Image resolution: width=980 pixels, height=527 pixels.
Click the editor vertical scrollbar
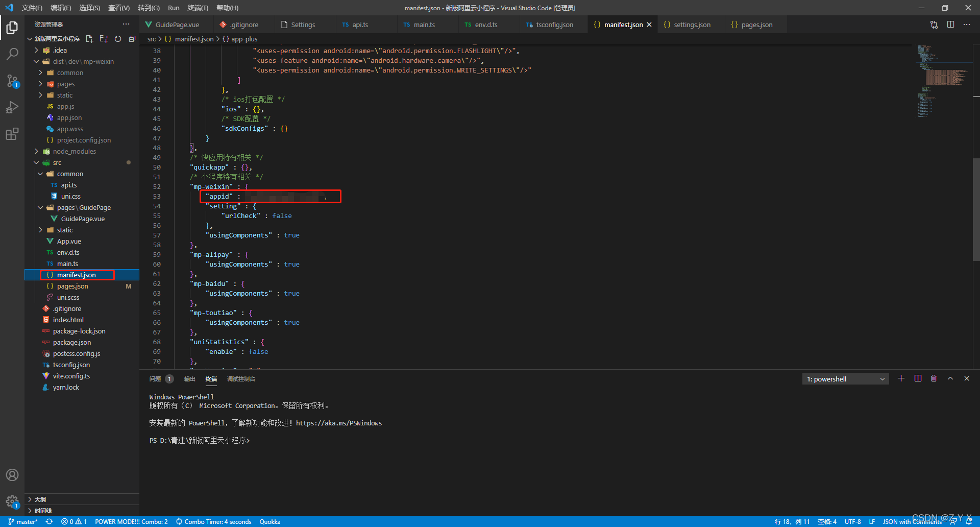pos(976,209)
